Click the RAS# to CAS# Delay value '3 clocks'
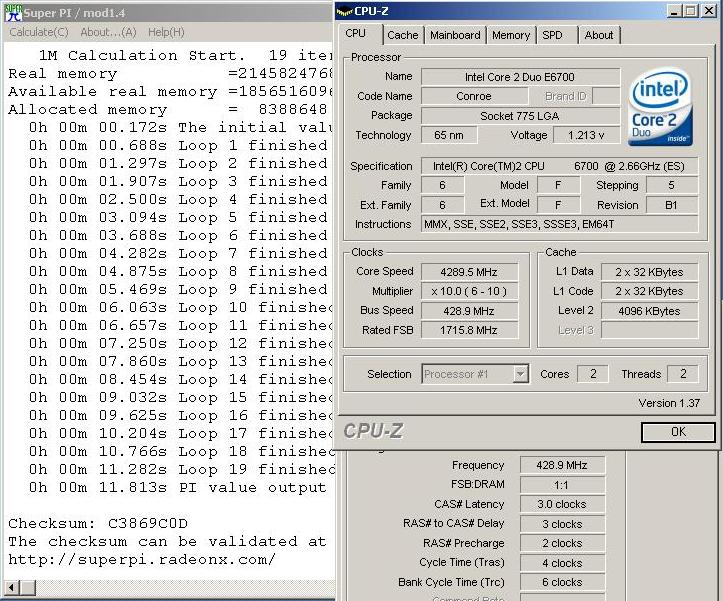Image resolution: width=723 pixels, height=601 pixels. pyautogui.click(x=562, y=524)
